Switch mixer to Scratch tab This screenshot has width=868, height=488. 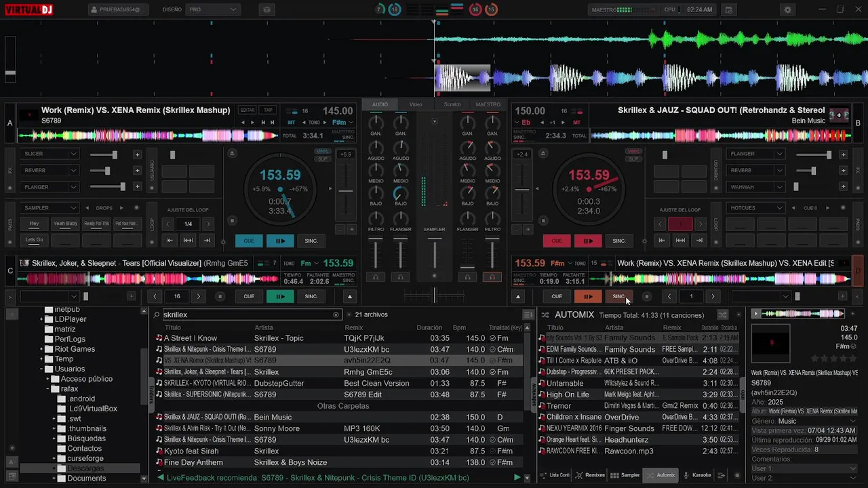point(452,104)
